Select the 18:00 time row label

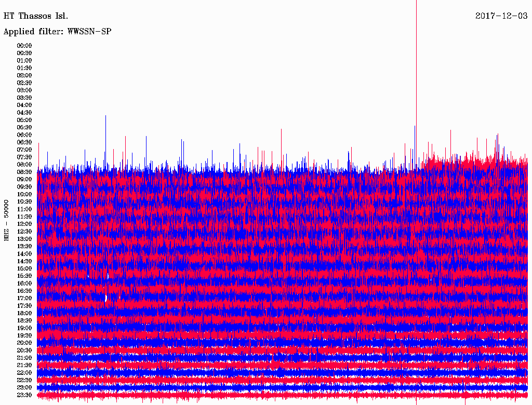24,313
